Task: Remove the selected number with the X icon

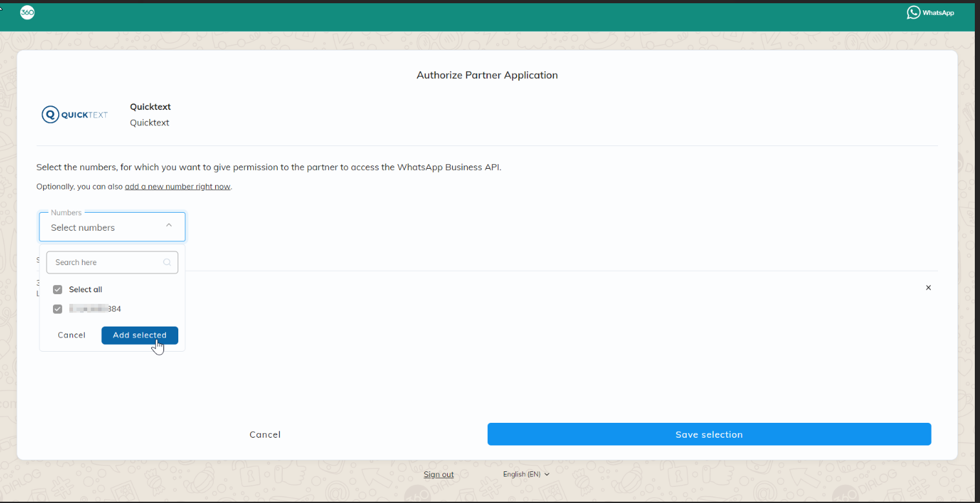Action: (x=928, y=288)
